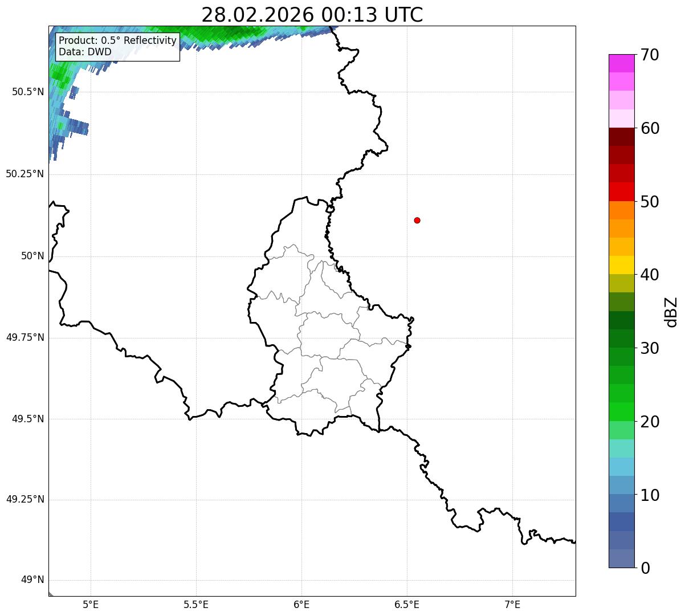Click the 'dBZ' colorbar axis label
Image resolution: width=685 pixels, height=616 pixels.
pyautogui.click(x=671, y=312)
